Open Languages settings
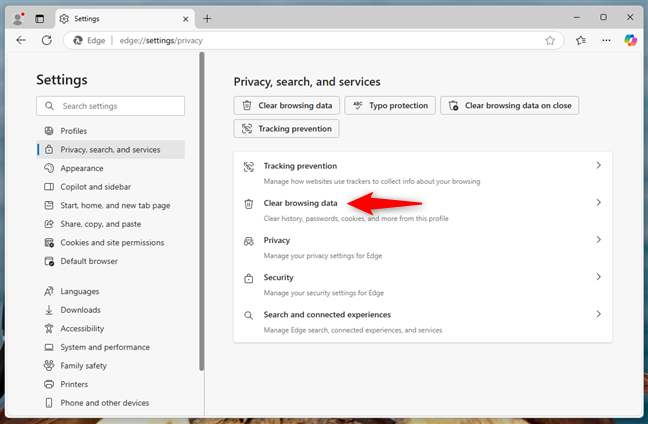Image resolution: width=648 pixels, height=424 pixels. tap(110, 291)
